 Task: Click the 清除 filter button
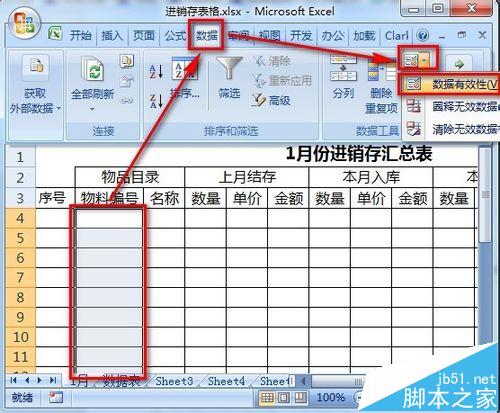point(272,61)
